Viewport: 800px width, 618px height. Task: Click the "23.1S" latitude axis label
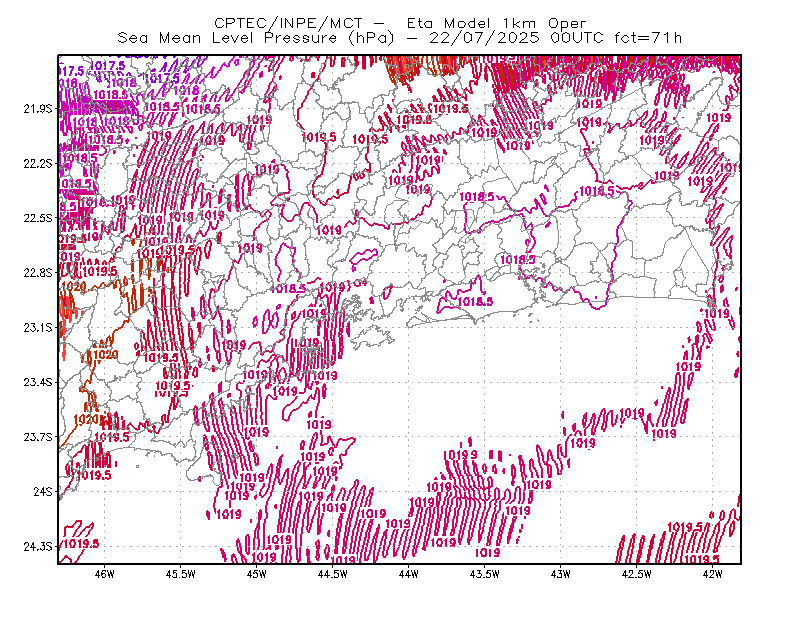pos(38,327)
